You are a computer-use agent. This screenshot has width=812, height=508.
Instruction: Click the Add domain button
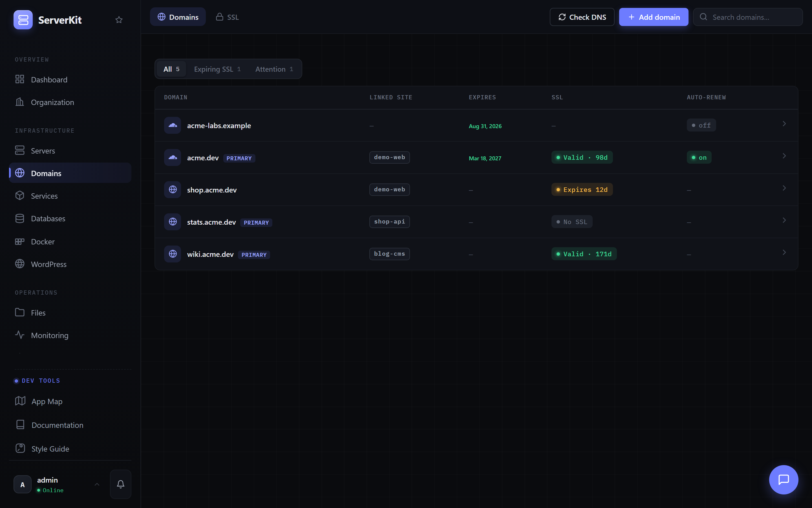654,17
